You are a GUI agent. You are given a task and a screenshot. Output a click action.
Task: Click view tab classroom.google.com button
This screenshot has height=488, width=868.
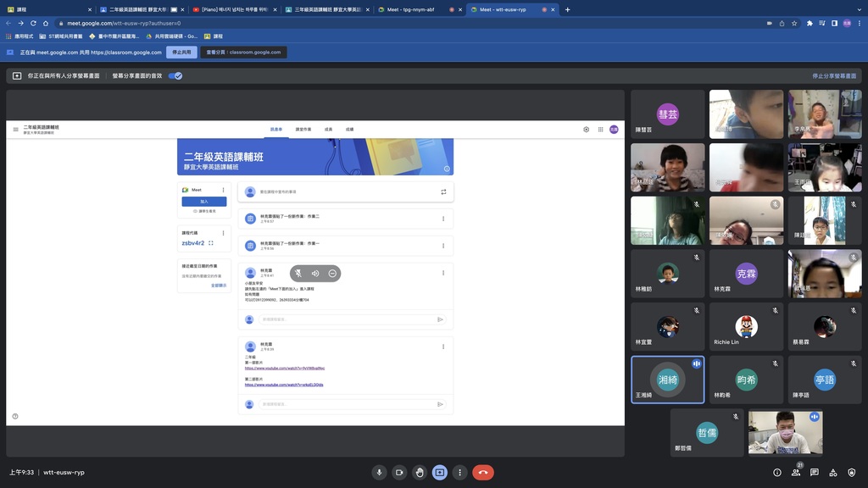243,52
